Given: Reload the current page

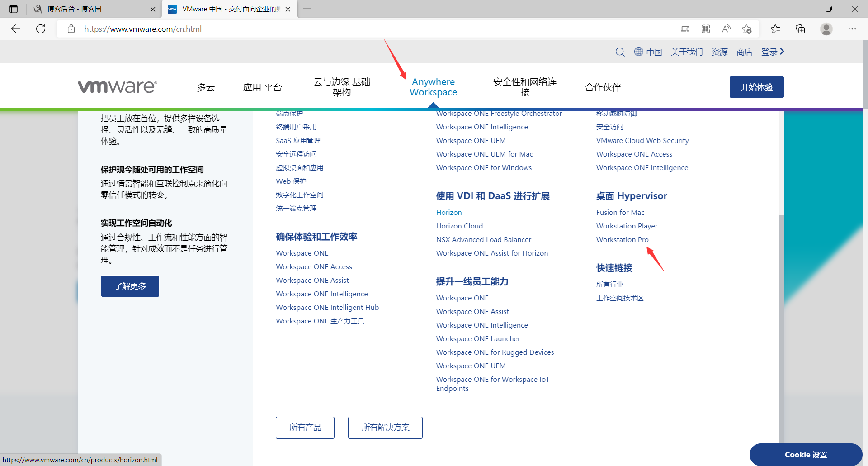Looking at the screenshot, I should [41, 29].
